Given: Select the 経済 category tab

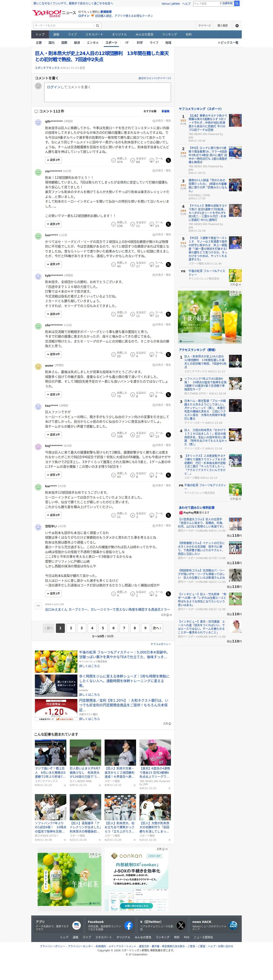Looking at the screenshot, I should pyautogui.click(x=77, y=43).
